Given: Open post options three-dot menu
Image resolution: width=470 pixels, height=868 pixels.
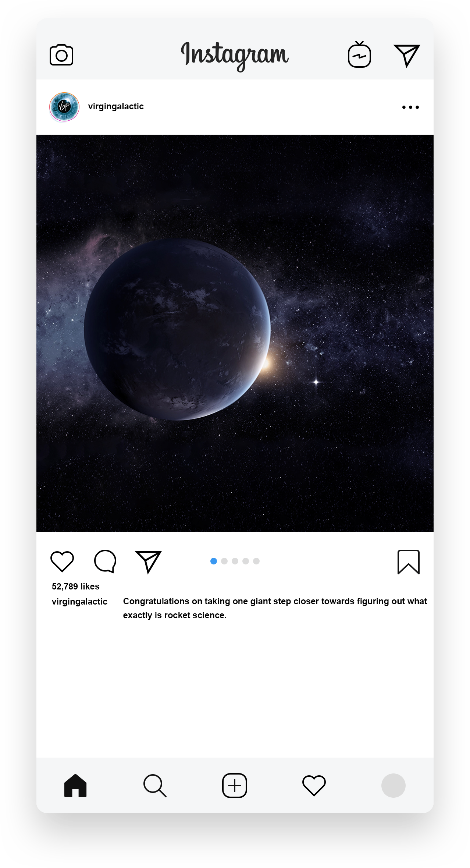Looking at the screenshot, I should pyautogui.click(x=410, y=107).
